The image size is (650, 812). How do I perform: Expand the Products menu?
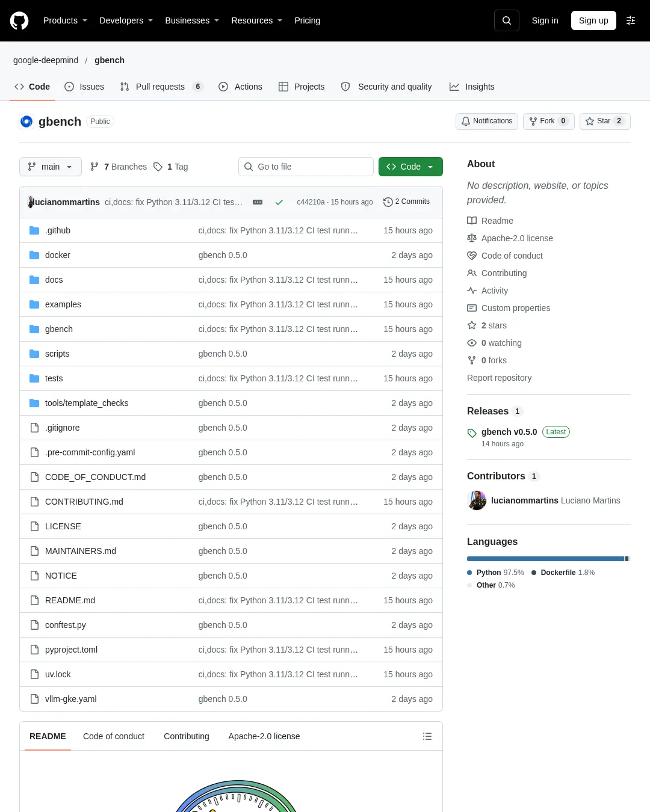pos(65,20)
